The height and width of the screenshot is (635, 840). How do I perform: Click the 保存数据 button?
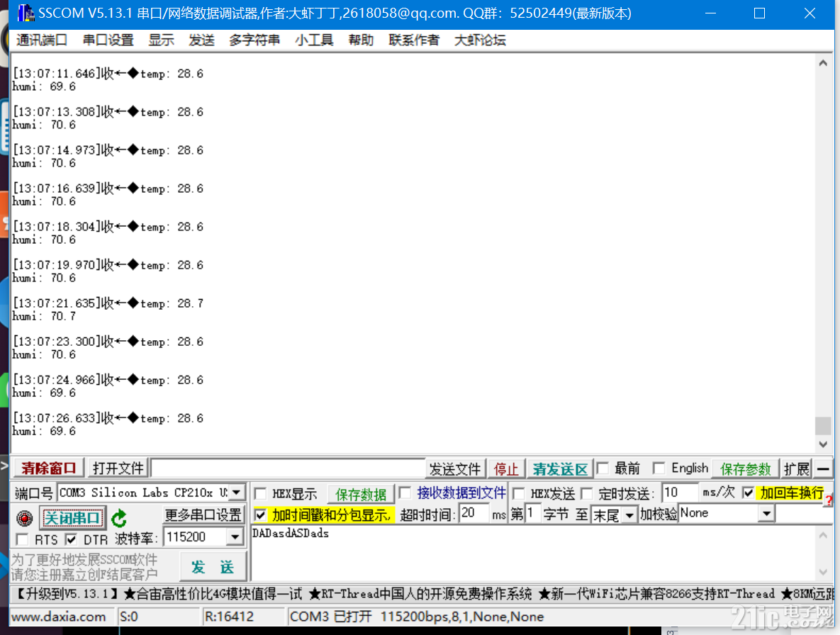point(361,494)
